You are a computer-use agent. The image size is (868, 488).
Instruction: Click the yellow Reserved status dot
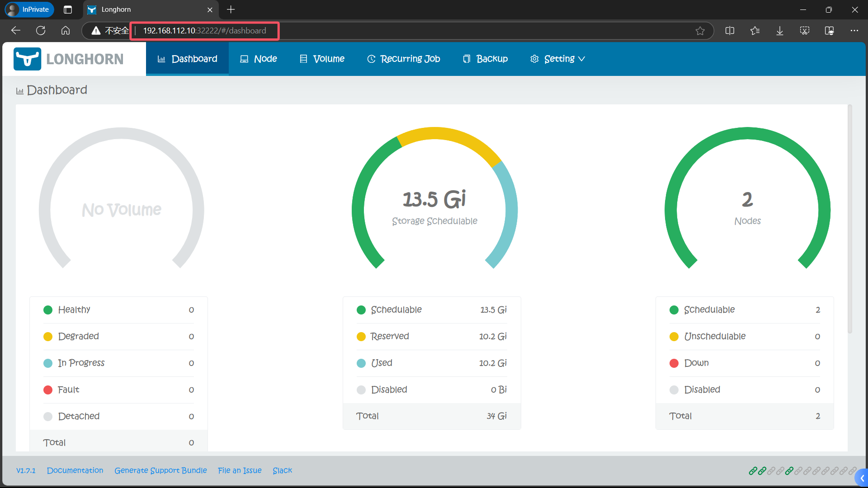(361, 337)
